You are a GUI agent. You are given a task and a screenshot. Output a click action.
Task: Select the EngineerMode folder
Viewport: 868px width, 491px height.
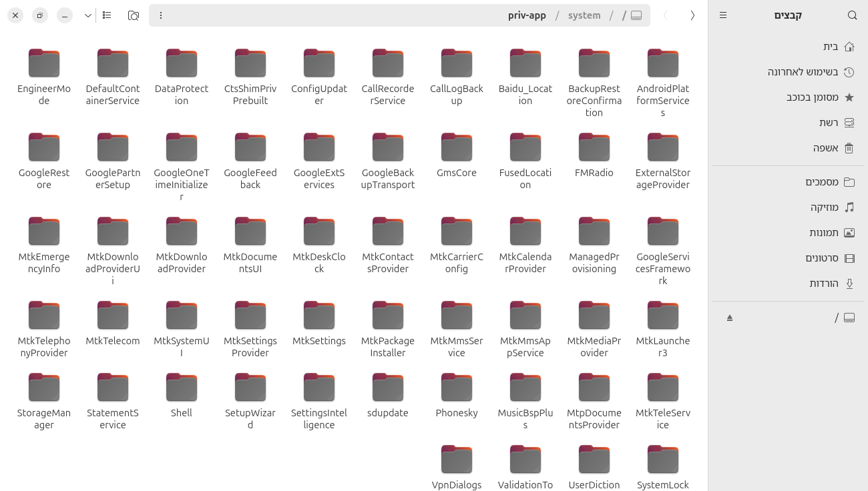(x=44, y=77)
